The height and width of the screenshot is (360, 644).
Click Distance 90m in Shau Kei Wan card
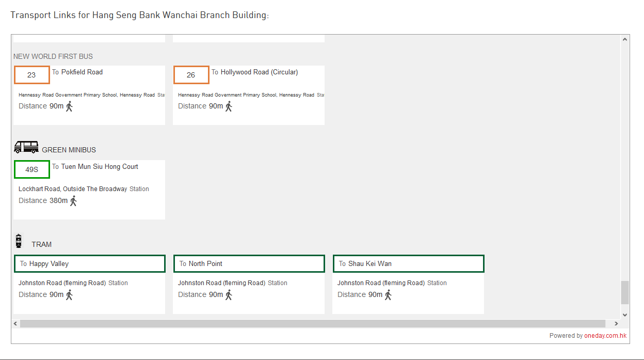[360, 295]
